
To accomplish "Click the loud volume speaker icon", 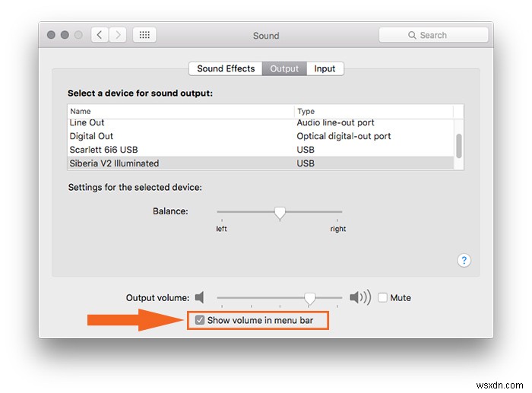I will click(x=360, y=298).
